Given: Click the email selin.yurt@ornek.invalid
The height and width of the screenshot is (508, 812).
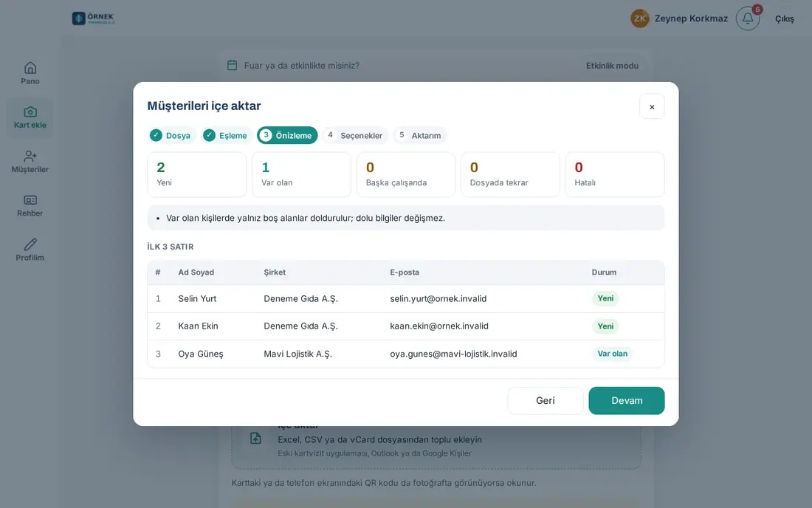Looking at the screenshot, I should pos(438,299).
